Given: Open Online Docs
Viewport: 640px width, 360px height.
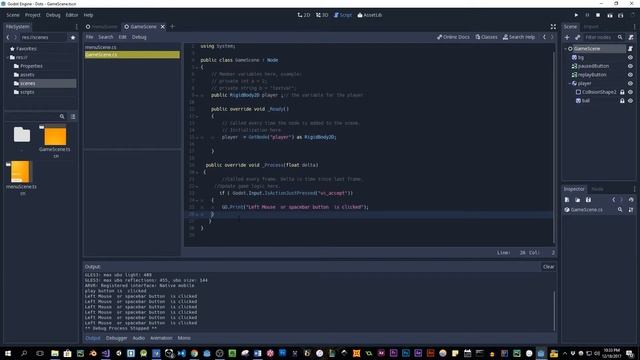Looking at the screenshot, I should [x=453, y=37].
